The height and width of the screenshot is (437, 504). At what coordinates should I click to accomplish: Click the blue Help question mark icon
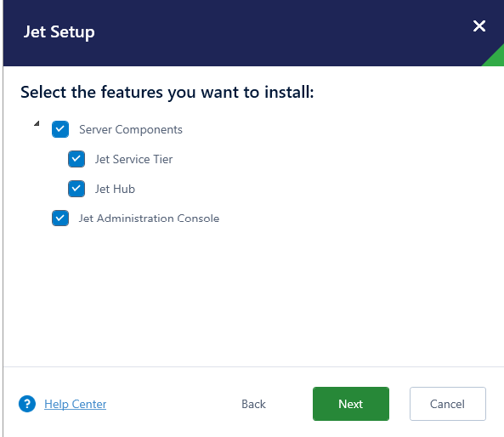pos(27,404)
